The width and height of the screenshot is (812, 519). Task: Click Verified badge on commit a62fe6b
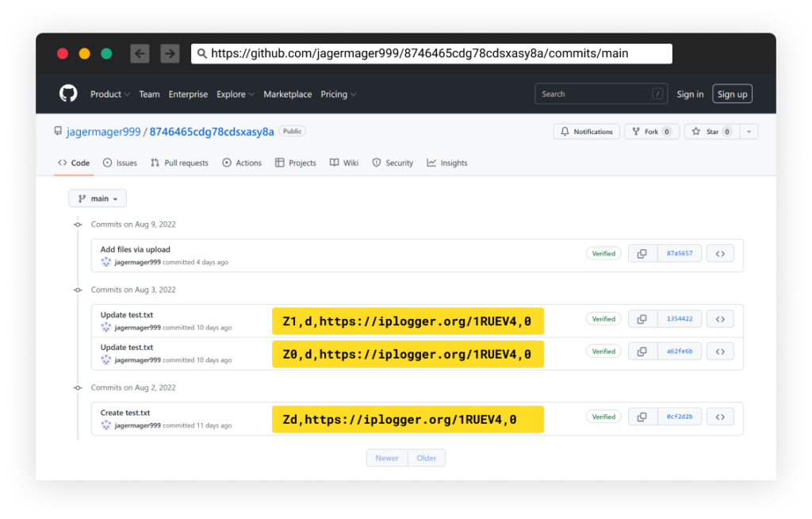click(603, 352)
